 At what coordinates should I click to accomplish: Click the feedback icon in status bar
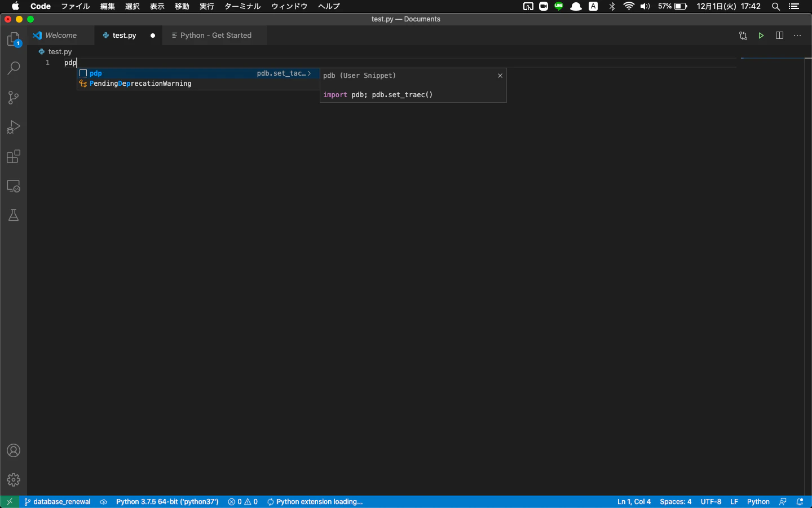(783, 502)
